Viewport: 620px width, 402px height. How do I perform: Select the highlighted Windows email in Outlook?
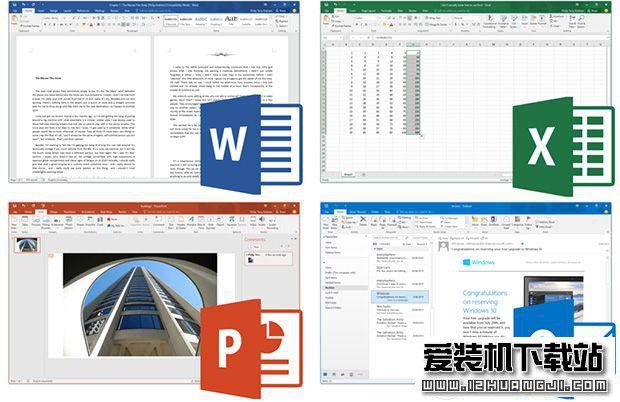400,296
